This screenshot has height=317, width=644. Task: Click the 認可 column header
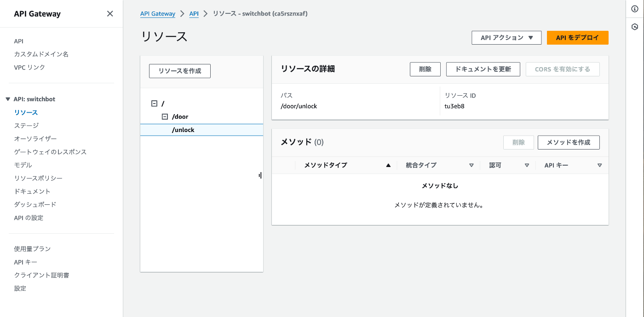coord(495,165)
